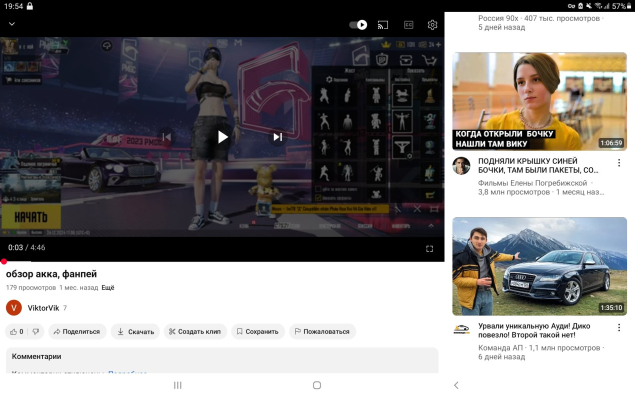635x397 pixels.
Task: Open the Cast to device icon
Action: tap(383, 25)
